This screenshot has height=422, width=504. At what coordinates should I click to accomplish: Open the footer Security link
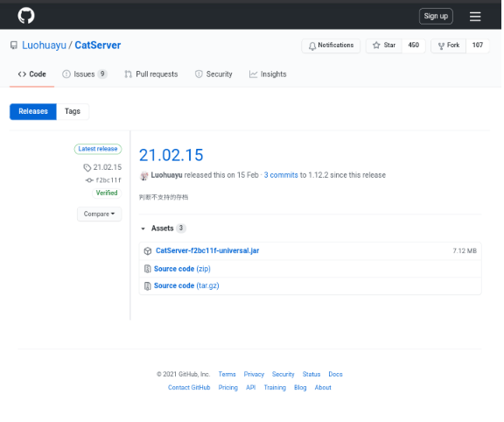[x=283, y=375]
